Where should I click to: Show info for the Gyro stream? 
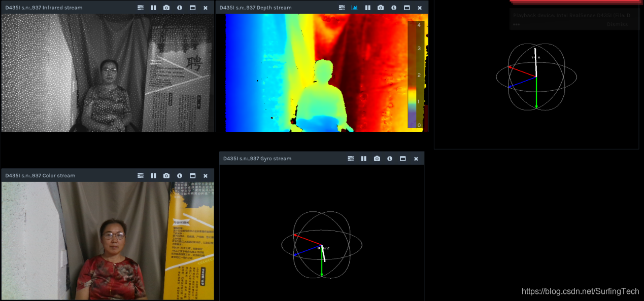[390, 159]
